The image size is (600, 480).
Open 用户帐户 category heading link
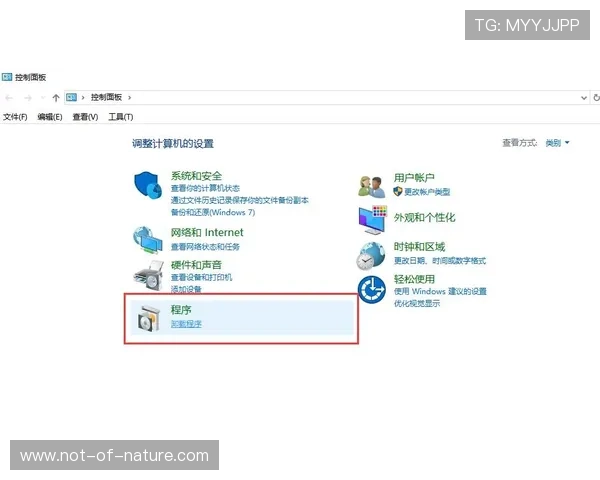coord(414,178)
